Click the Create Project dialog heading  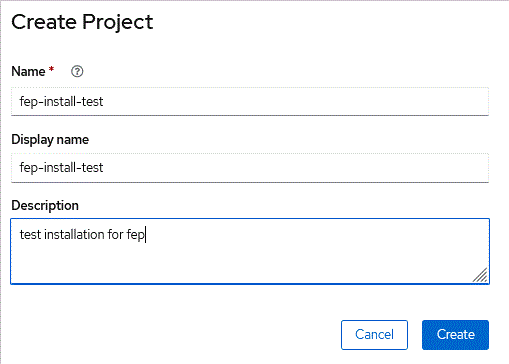(x=82, y=22)
